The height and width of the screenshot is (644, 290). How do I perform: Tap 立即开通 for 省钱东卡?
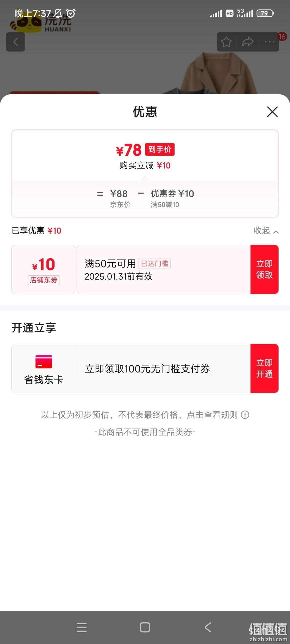point(264,368)
